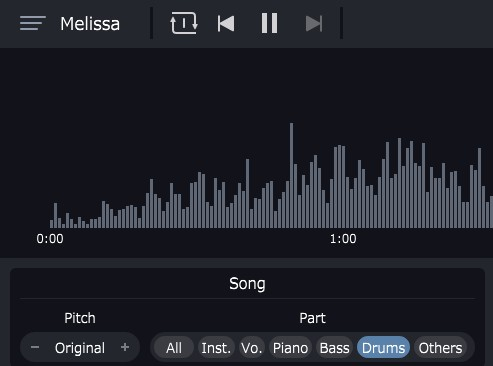
Task: Deselect the active Drums part
Action: click(x=383, y=348)
